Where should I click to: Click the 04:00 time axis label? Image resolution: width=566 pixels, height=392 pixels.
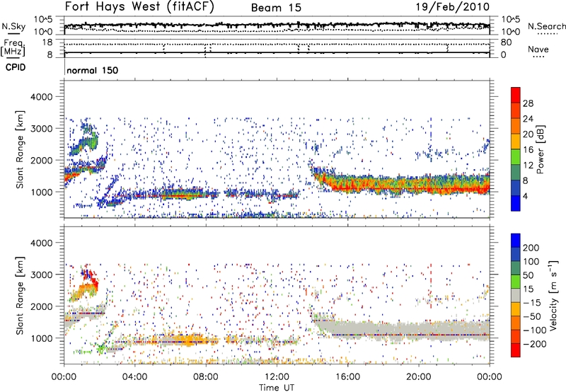pyautogui.click(x=134, y=377)
